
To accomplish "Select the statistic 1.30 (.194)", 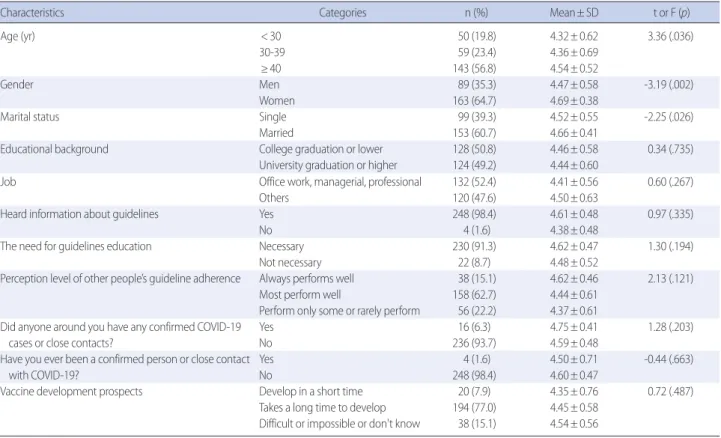I will [x=670, y=246].
